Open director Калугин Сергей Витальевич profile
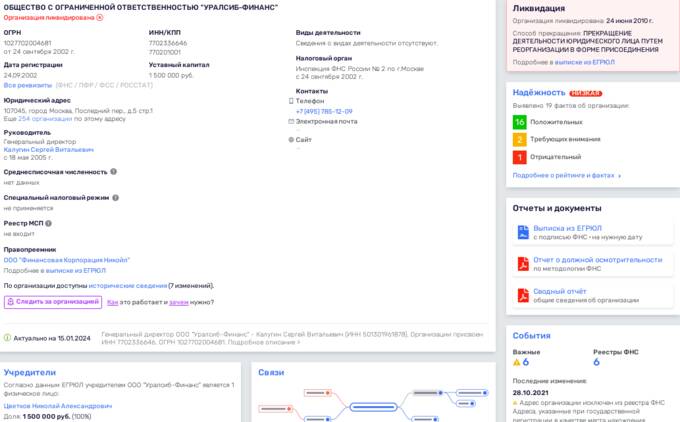The width and height of the screenshot is (680, 422). pyautogui.click(x=49, y=150)
